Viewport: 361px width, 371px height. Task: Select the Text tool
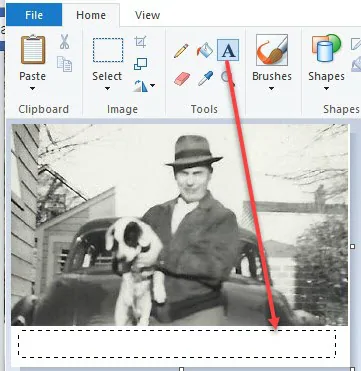coord(228,50)
